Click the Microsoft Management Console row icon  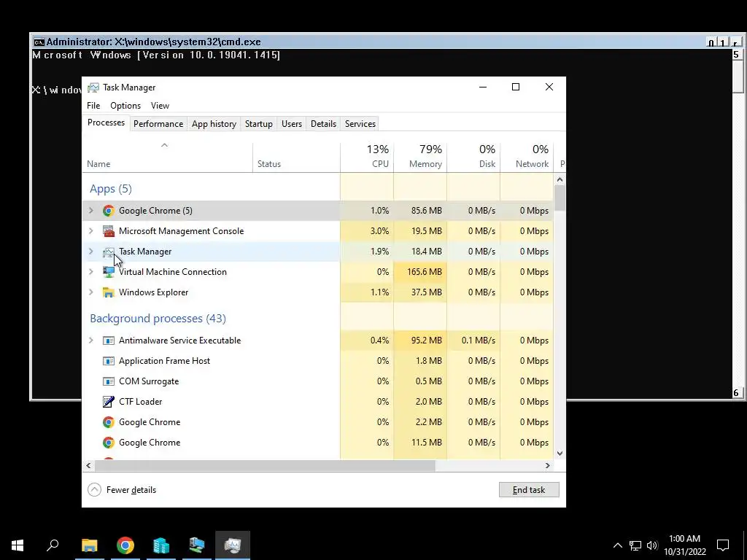[109, 231]
